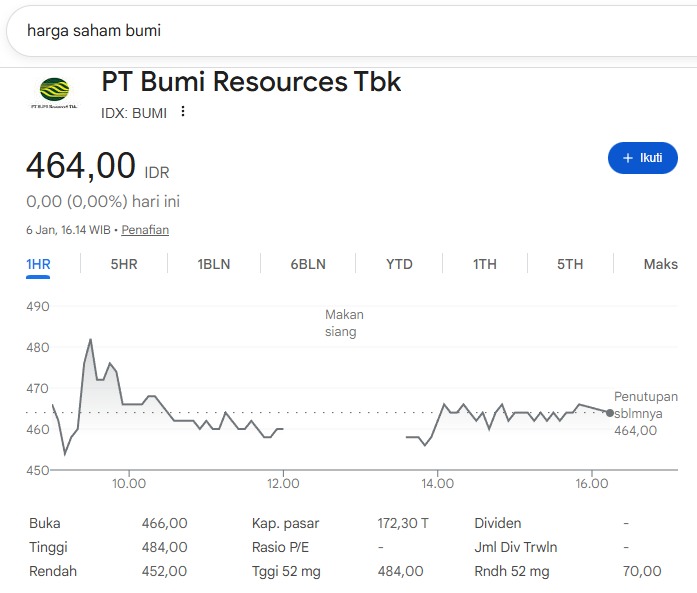
Task: Click the PT Bumi Resources Tbk title
Action: pyautogui.click(x=251, y=82)
